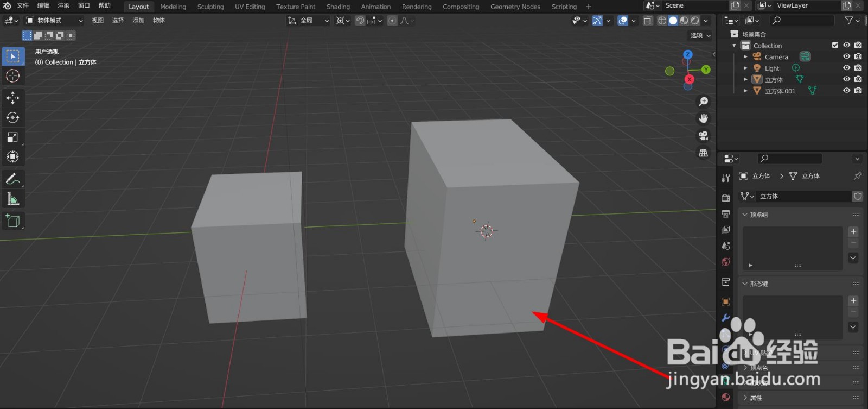
Task: Hide Light in viewport via eye icon
Action: (x=846, y=68)
